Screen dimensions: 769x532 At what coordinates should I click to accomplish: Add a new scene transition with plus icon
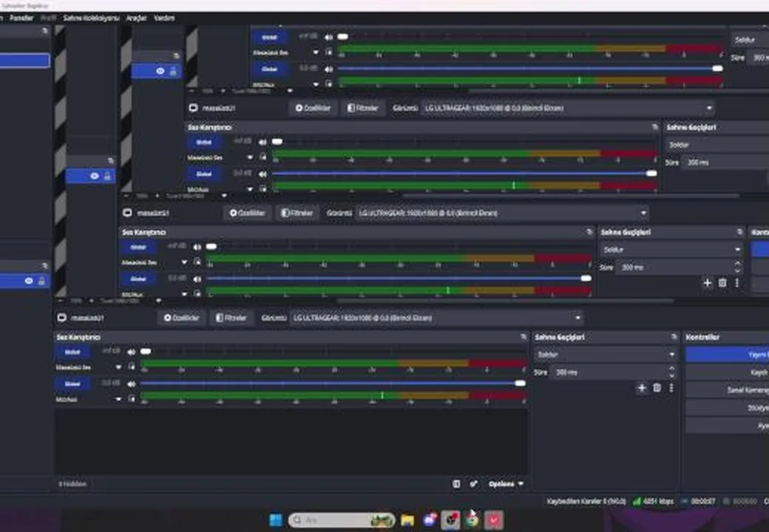[642, 388]
